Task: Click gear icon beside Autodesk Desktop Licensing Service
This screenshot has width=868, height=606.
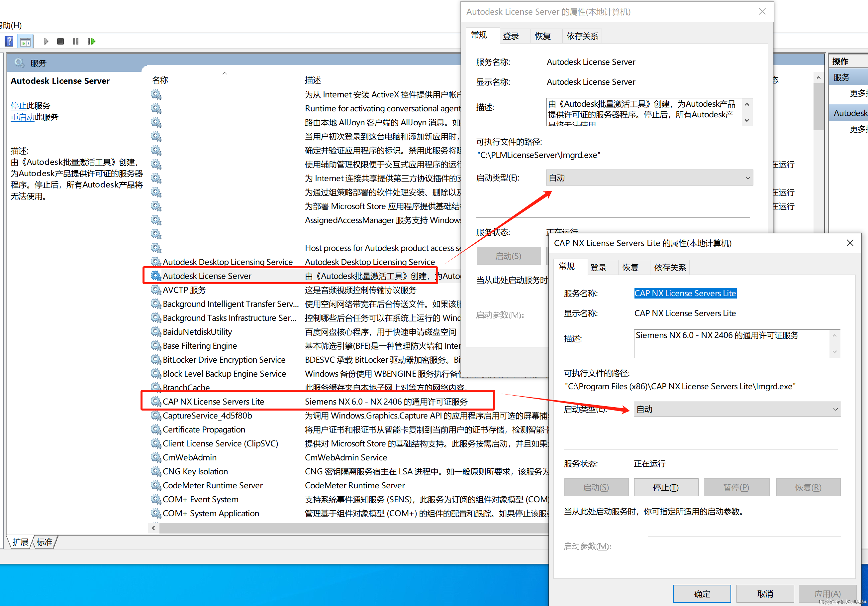Action: click(x=156, y=262)
